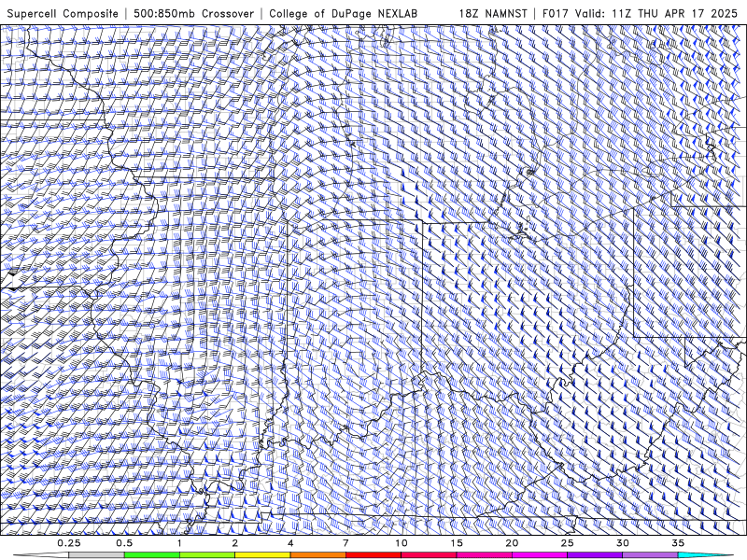Image resolution: width=747 pixels, height=560 pixels.
Task: Click the "35" scale value
Action: [678, 543]
